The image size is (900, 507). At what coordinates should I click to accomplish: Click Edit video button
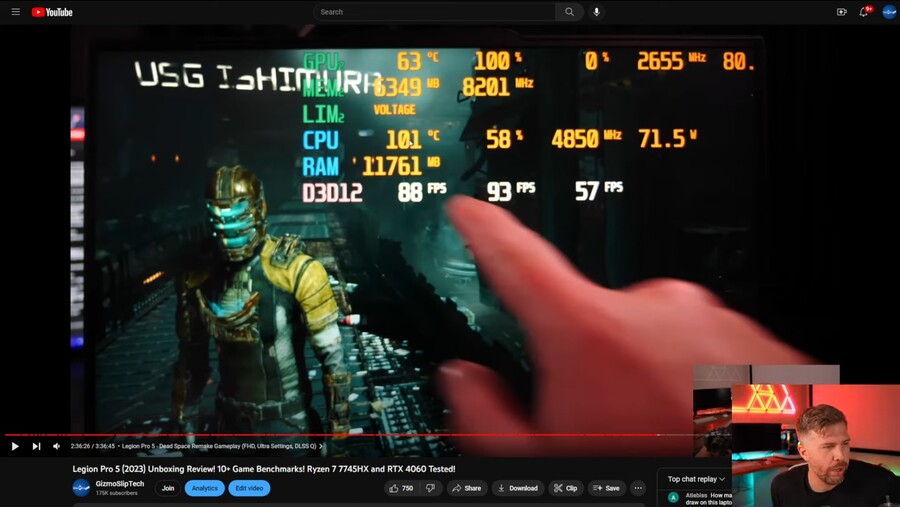(249, 488)
